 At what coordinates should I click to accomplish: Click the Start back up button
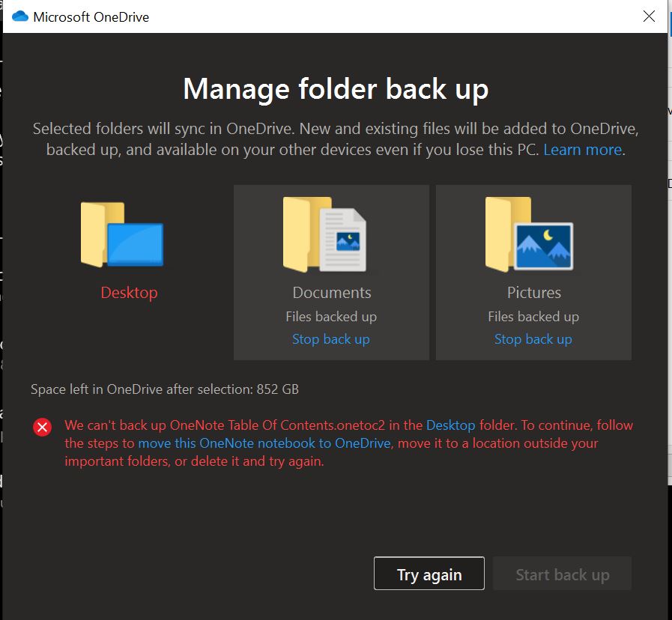point(562,575)
